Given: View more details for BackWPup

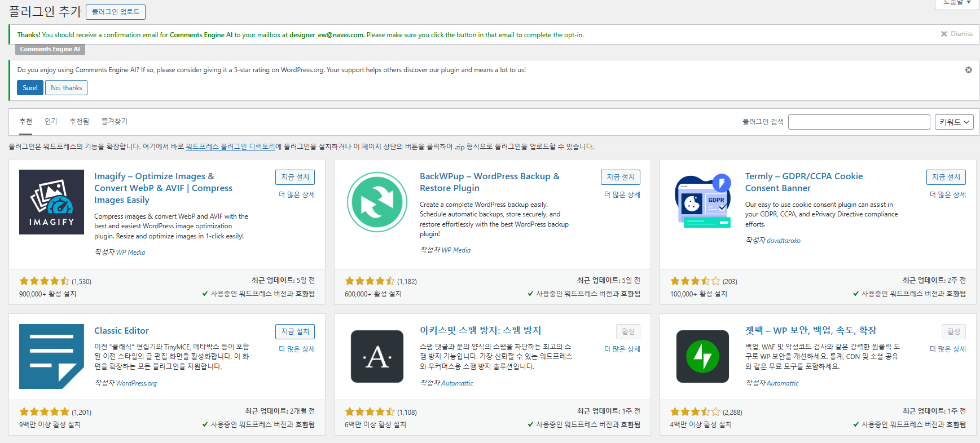Looking at the screenshot, I should 622,194.
